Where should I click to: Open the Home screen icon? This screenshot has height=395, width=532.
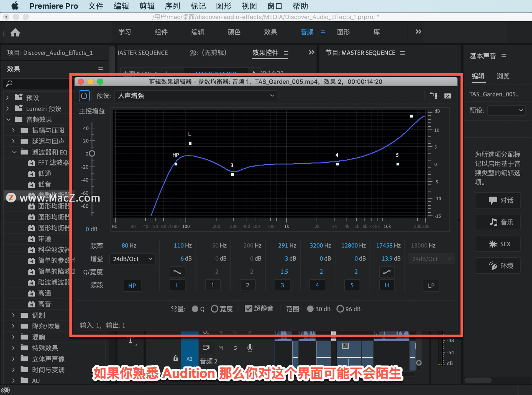tap(15, 32)
